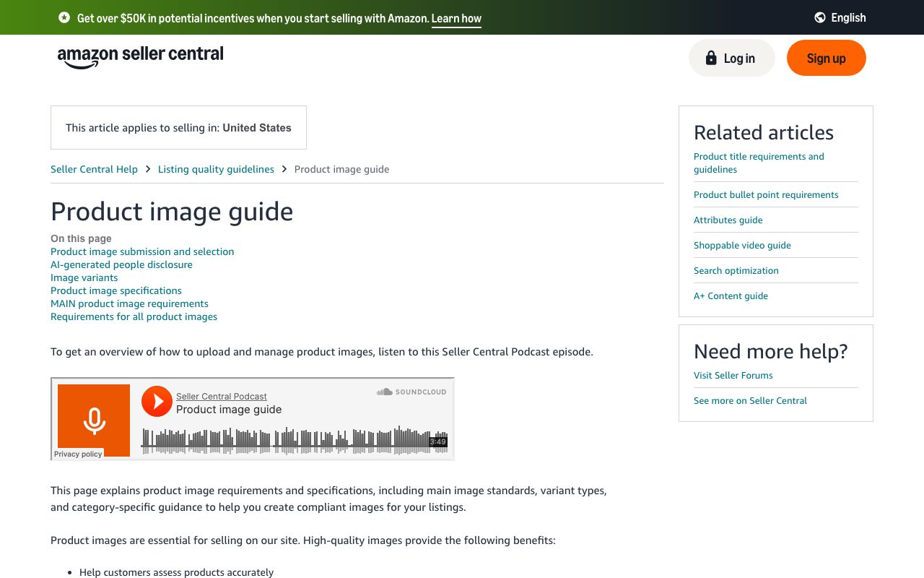Click the globe language icon
The image size is (924, 578).
820,17
